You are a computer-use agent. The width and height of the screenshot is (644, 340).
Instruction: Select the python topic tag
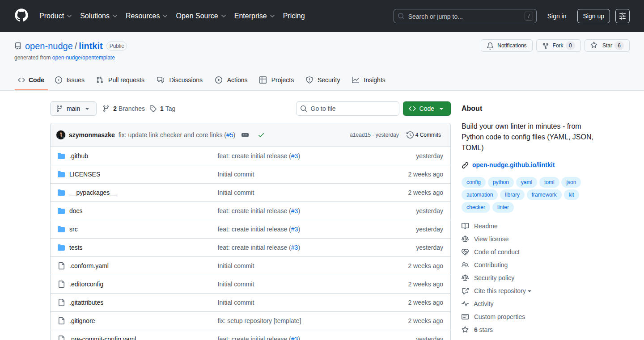[501, 182]
